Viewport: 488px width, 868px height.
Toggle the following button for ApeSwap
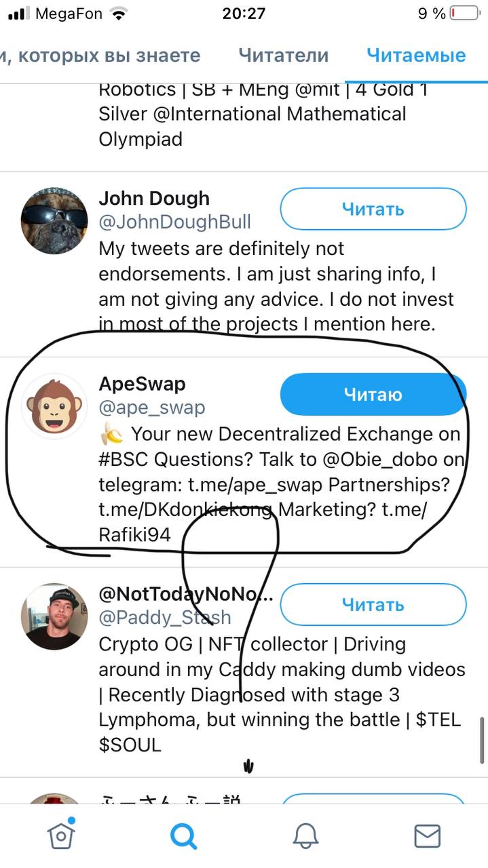point(373,394)
